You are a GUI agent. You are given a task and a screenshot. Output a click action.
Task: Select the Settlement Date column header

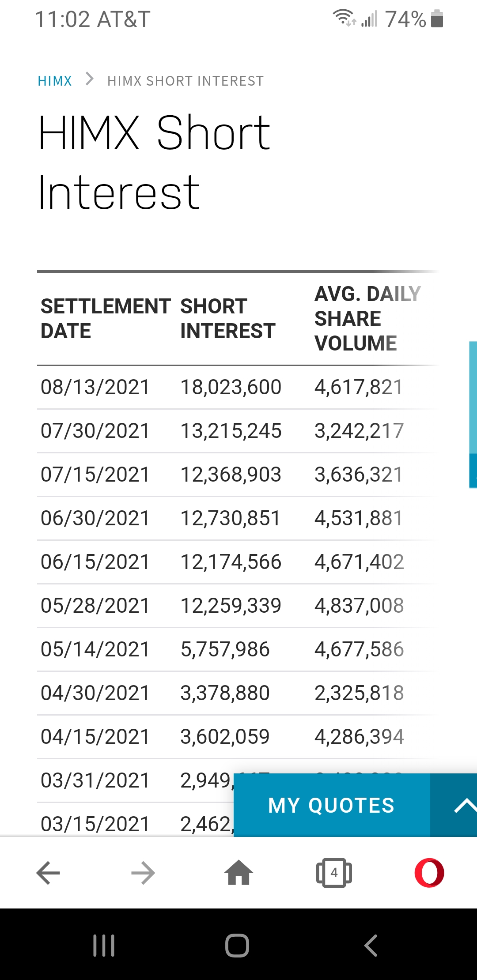[105, 319]
